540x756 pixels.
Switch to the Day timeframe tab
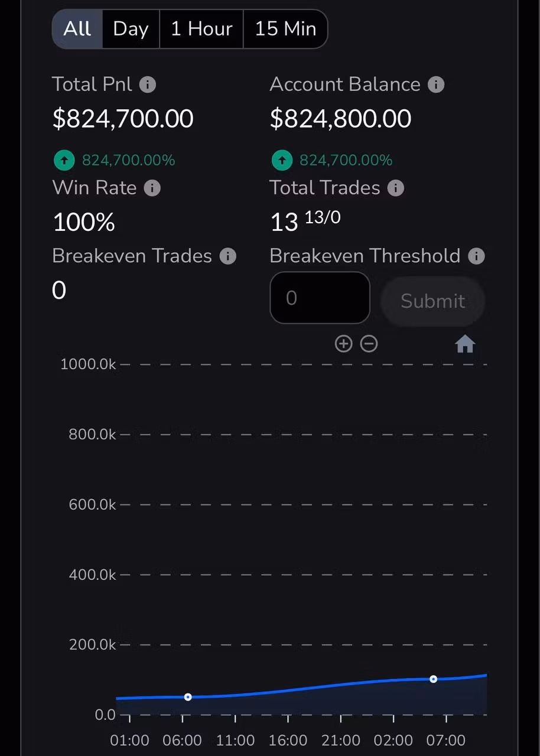tap(131, 29)
